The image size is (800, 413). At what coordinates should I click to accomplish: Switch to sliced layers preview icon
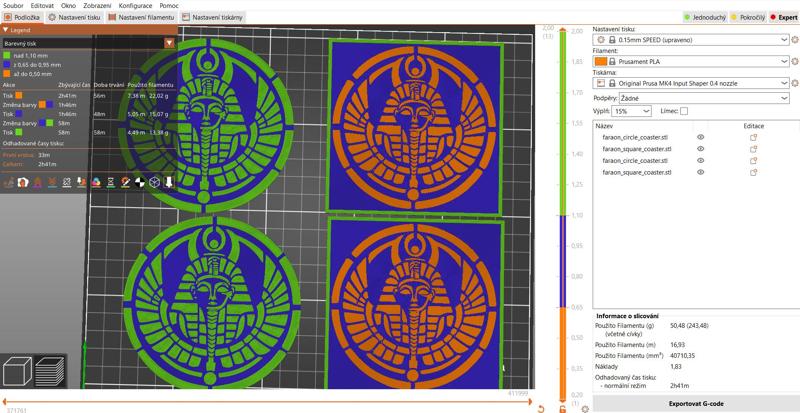[49, 371]
